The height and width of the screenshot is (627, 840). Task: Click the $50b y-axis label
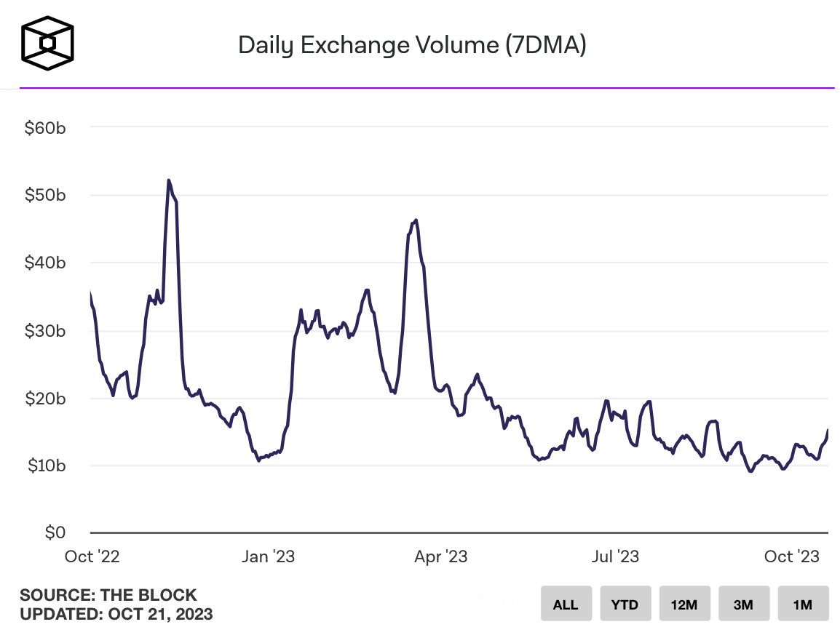coord(47,196)
